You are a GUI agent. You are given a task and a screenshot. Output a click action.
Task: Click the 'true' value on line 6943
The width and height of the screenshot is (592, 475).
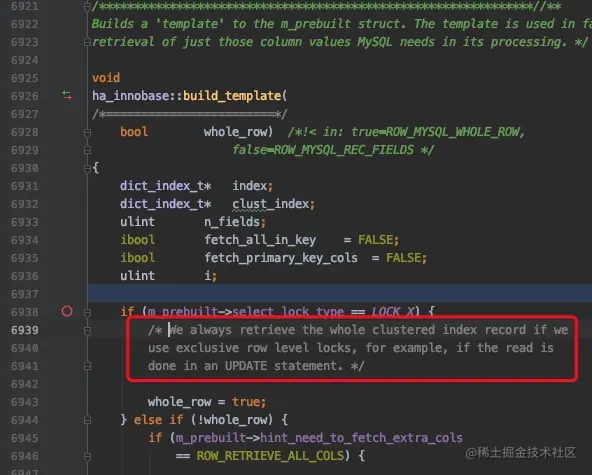(246, 402)
